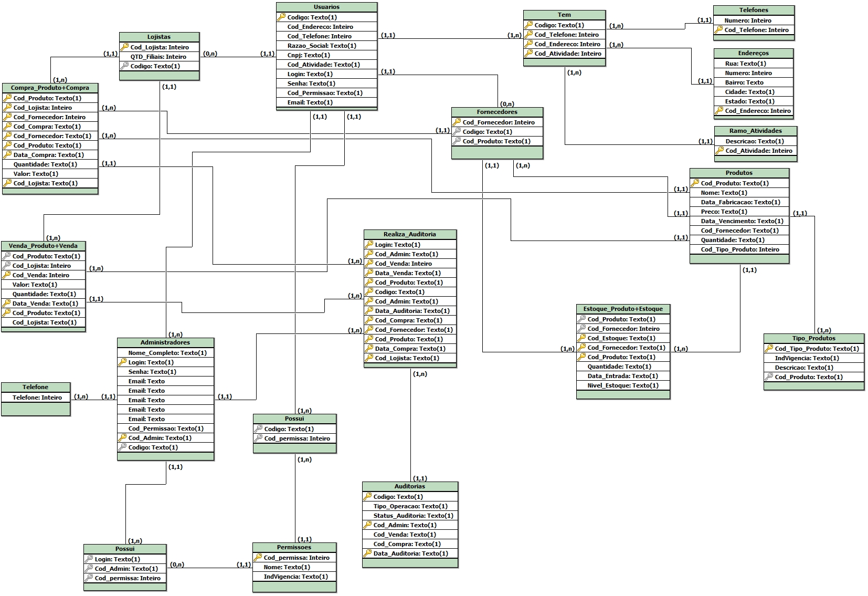Select the Realiza_Auditoria table title

tap(409, 234)
